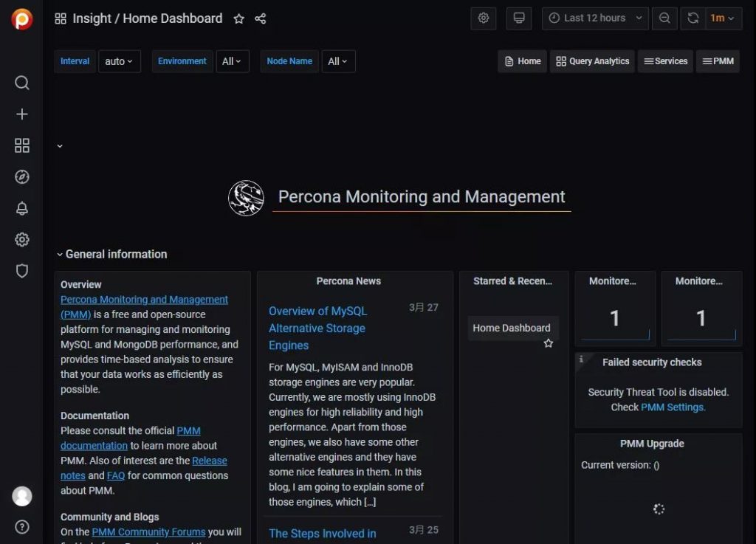The image size is (756, 544).
Task: Click the dashboard grid icon beside Insight title
Action: [x=61, y=18]
